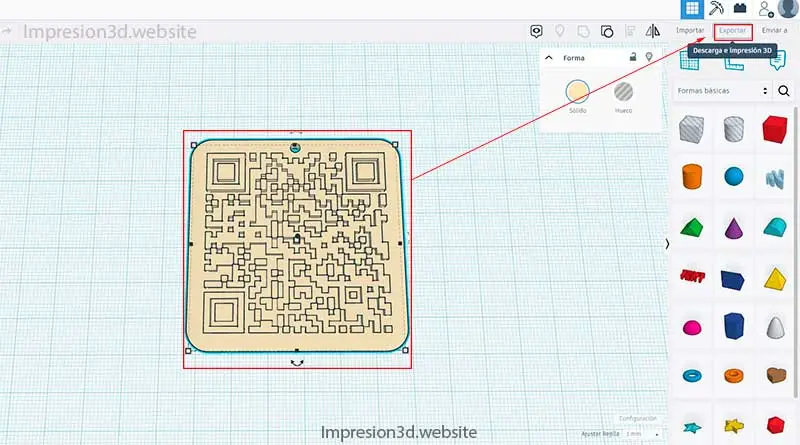Click the Ungroup shapes toolbar icon
800x445 pixels.
click(x=607, y=32)
